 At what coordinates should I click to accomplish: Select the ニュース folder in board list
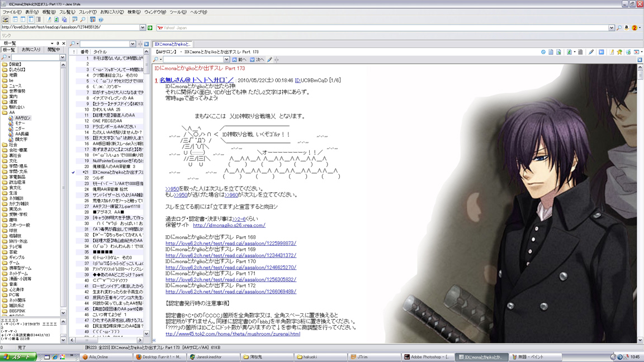pos(15,86)
